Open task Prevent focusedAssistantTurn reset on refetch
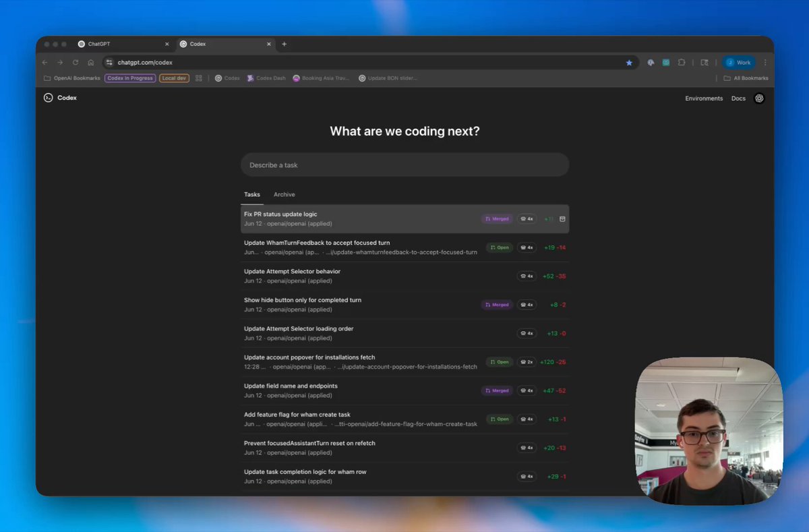Viewport: 809px width, 532px height. pyautogui.click(x=404, y=448)
